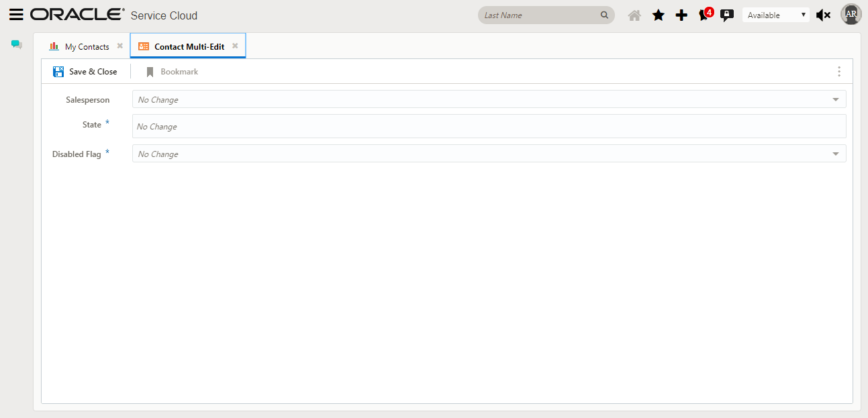
Task: Click the Bookmark toolbar icon
Action: pos(150,72)
